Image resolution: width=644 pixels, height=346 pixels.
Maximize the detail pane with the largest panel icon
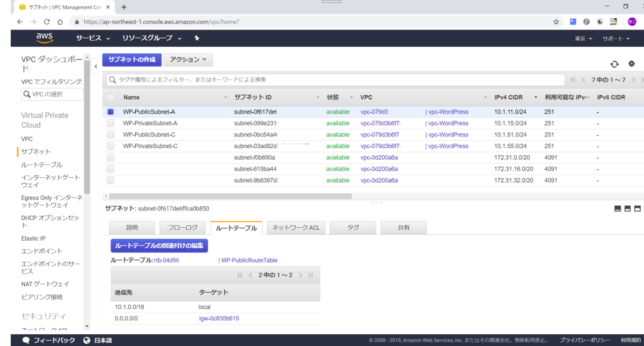[638, 208]
